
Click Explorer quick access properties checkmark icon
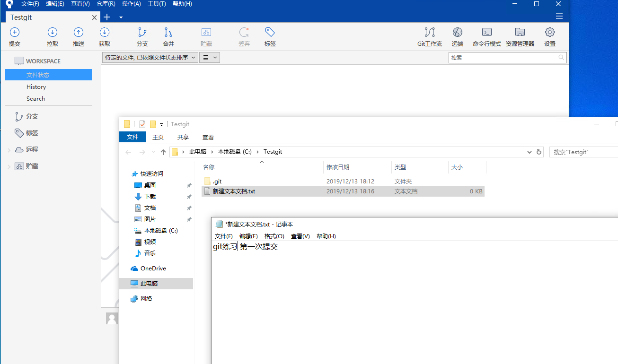point(142,124)
